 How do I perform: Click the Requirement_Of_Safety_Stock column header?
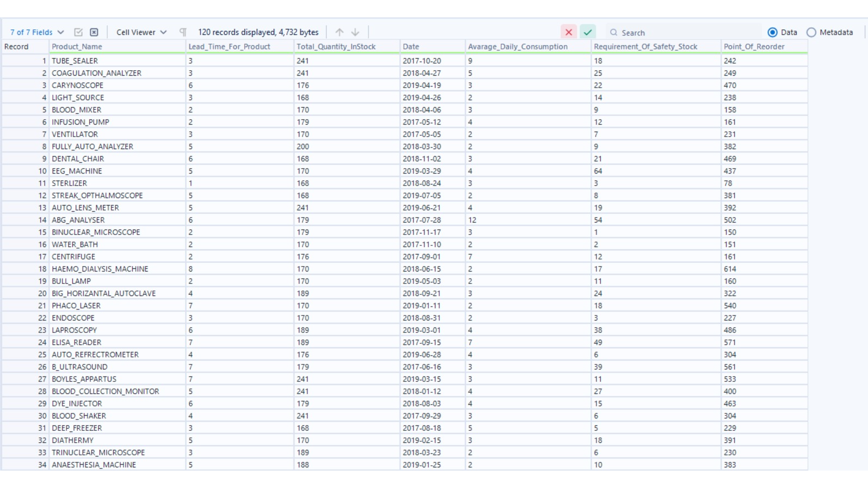point(645,47)
